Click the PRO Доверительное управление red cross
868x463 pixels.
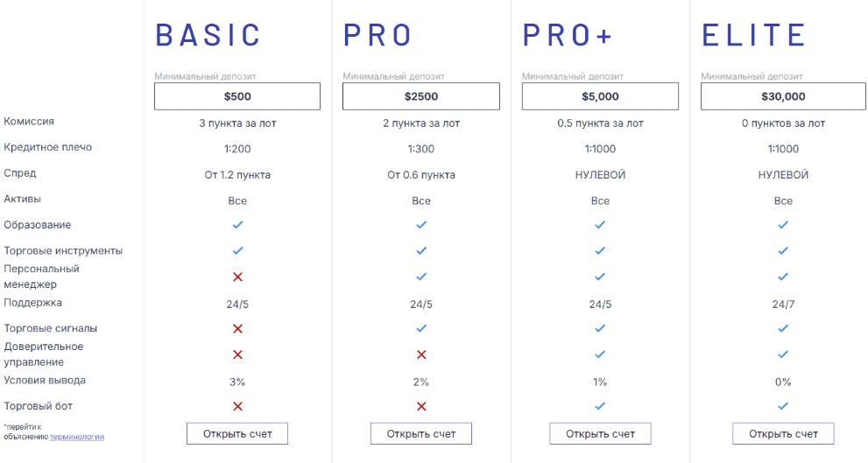[421, 354]
